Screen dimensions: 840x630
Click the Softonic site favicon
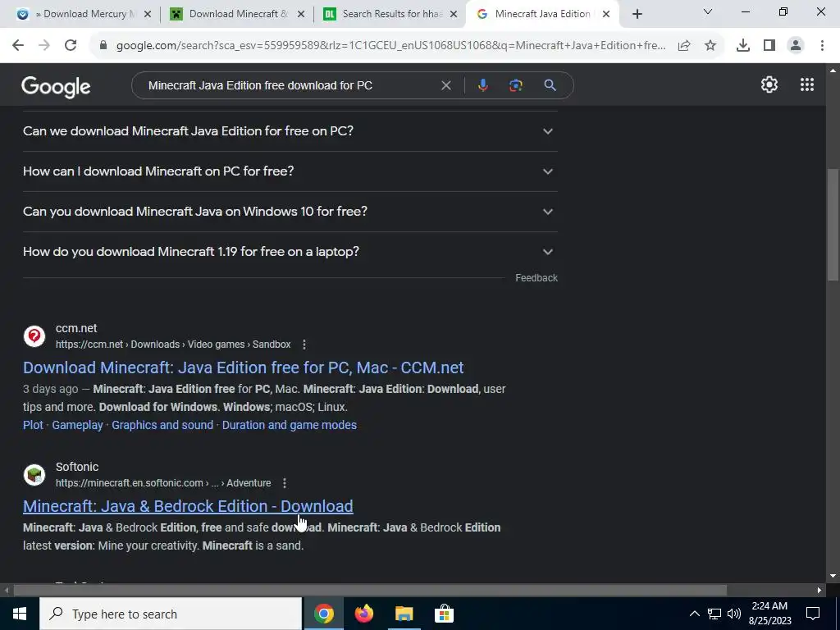click(x=34, y=475)
